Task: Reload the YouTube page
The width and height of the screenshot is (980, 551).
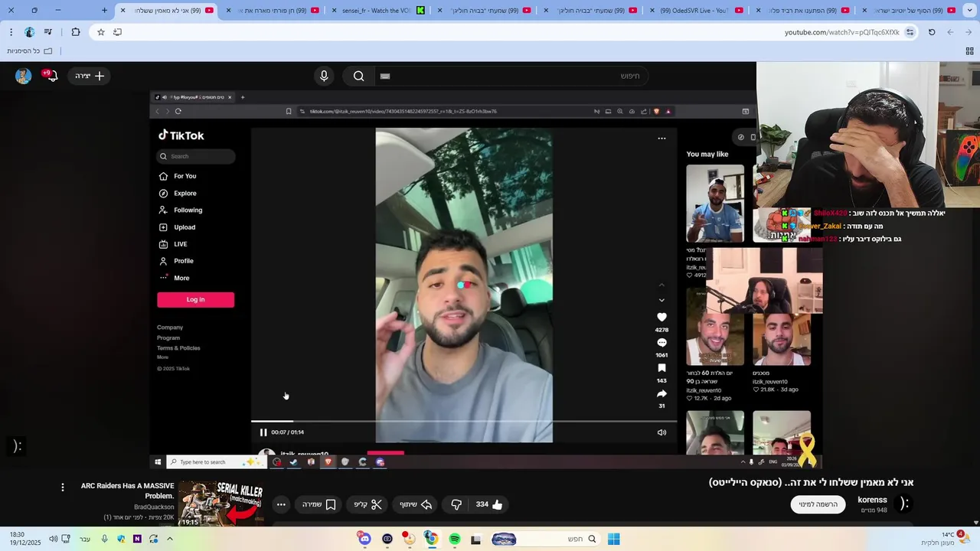Action: [x=932, y=32]
